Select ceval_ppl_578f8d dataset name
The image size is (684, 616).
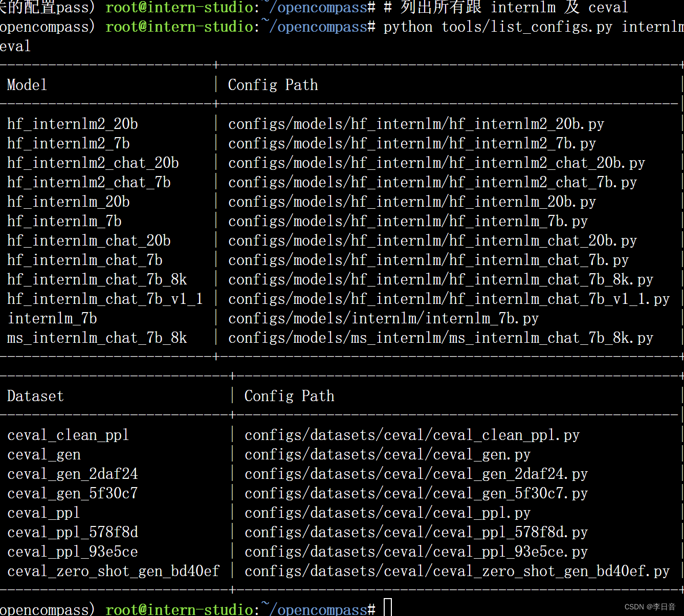pyautogui.click(x=73, y=533)
